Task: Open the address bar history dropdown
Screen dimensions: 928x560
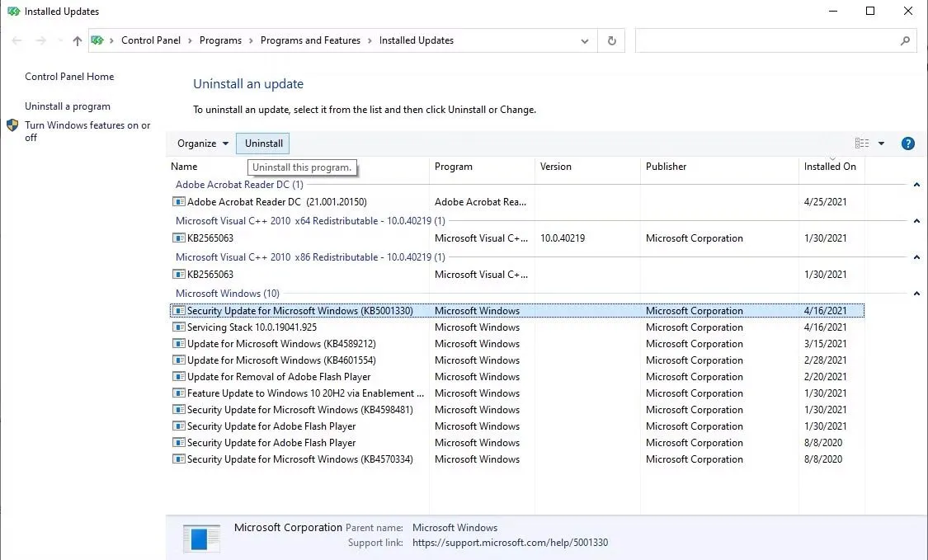Action: tap(585, 40)
